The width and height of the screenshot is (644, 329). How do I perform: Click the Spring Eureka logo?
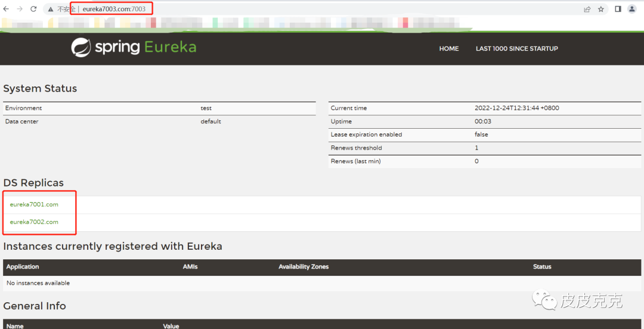click(x=134, y=48)
